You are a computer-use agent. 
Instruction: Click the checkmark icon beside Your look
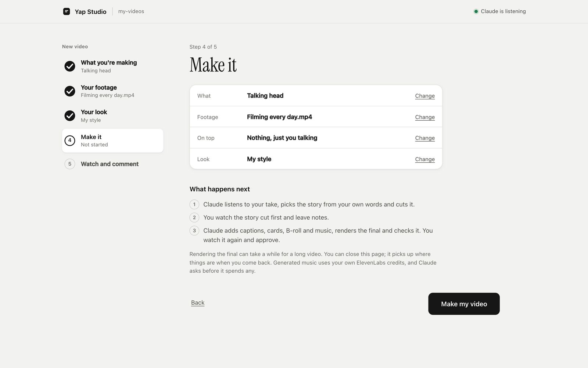click(x=70, y=116)
